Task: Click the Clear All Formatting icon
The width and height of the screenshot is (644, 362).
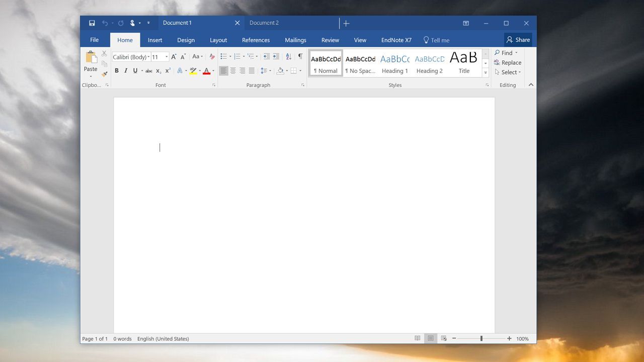Action: [212, 57]
